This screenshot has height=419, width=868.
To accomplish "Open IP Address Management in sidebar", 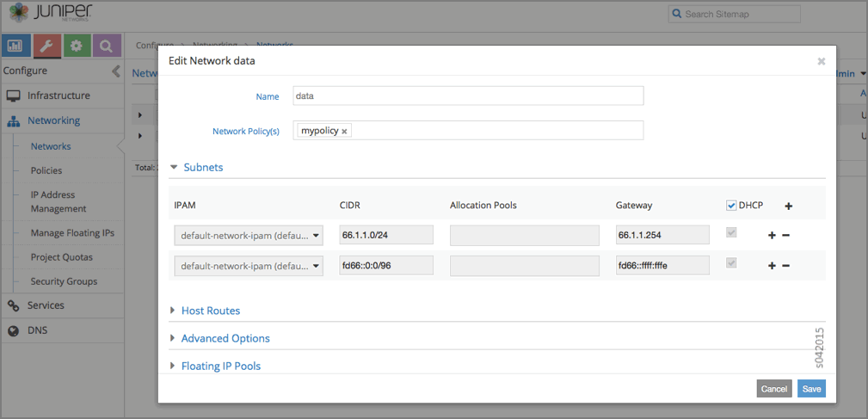I will coord(58,202).
